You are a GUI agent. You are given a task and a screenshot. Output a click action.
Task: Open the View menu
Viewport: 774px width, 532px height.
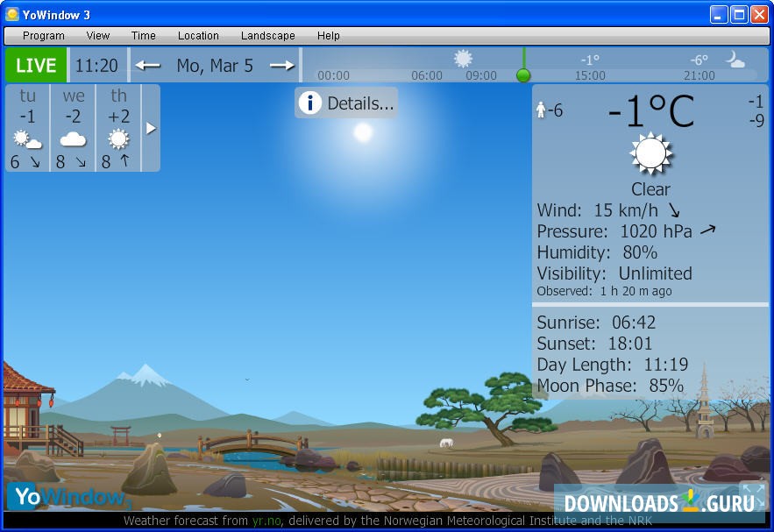(98, 36)
